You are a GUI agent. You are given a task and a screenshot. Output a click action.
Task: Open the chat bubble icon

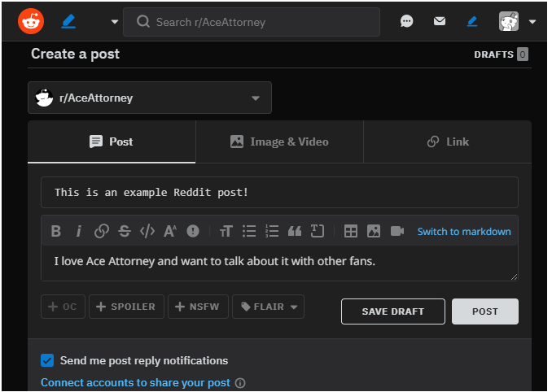(406, 21)
